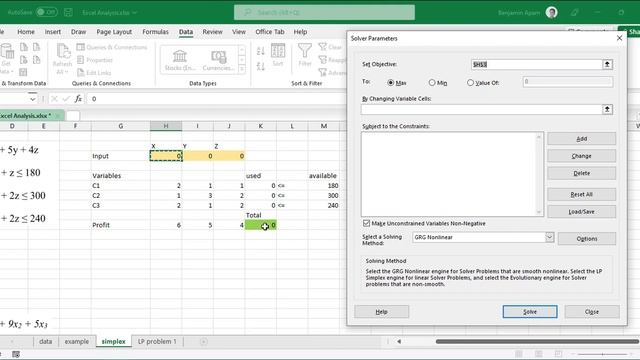Screen dimensions: 640x360
Task: Open the Insert ribbon tab
Action: [x=53, y=31]
